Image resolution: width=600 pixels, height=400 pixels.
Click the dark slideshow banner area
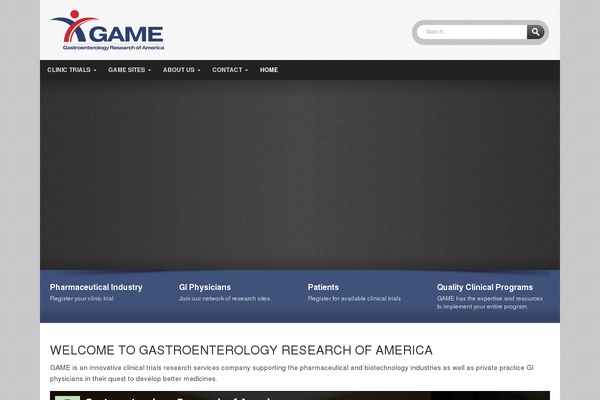tap(300, 175)
